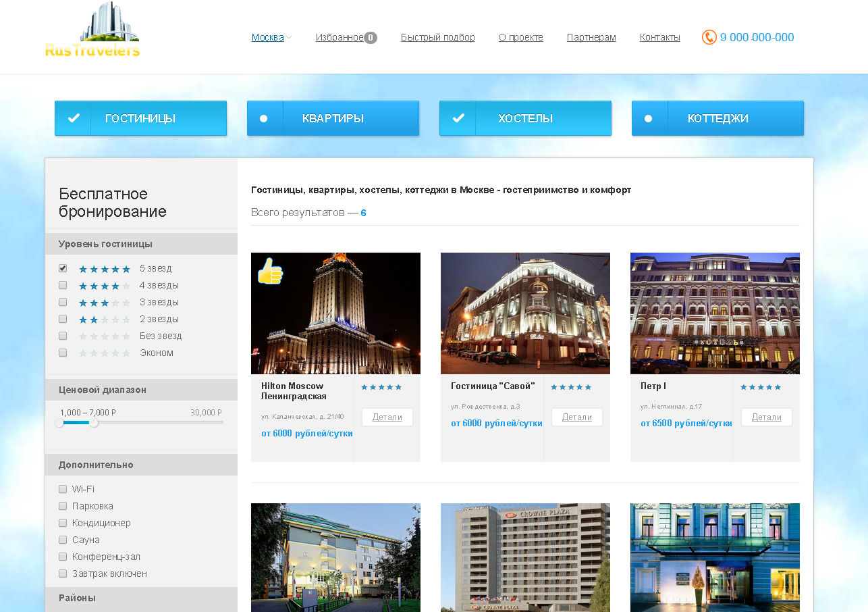Screen dimensions: 868x612
Task: Uncheck the 5 звезд checkbox
Action: click(63, 268)
